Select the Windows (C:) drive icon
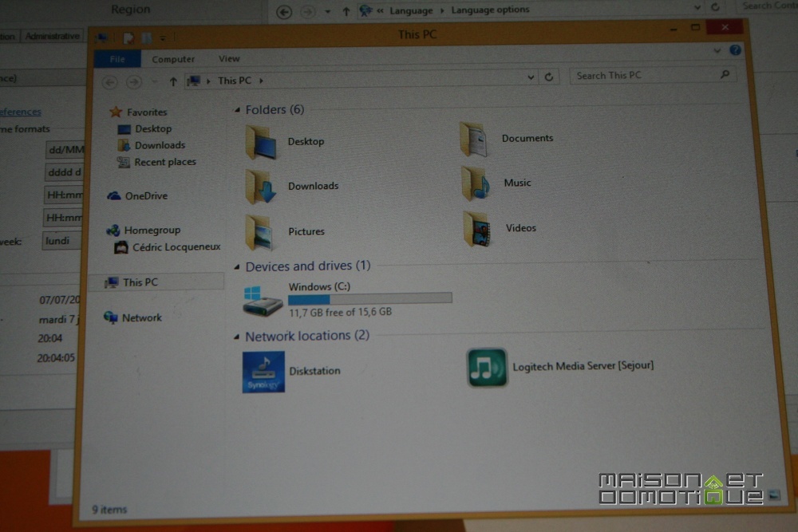798x532 pixels. pyautogui.click(x=263, y=301)
